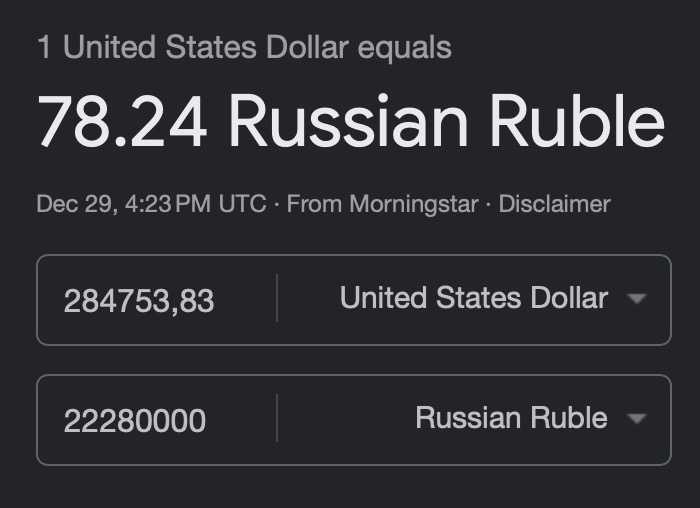The height and width of the screenshot is (508, 700).
Task: Click the 'UTC' label in the timestamp
Action: pyautogui.click(x=243, y=205)
